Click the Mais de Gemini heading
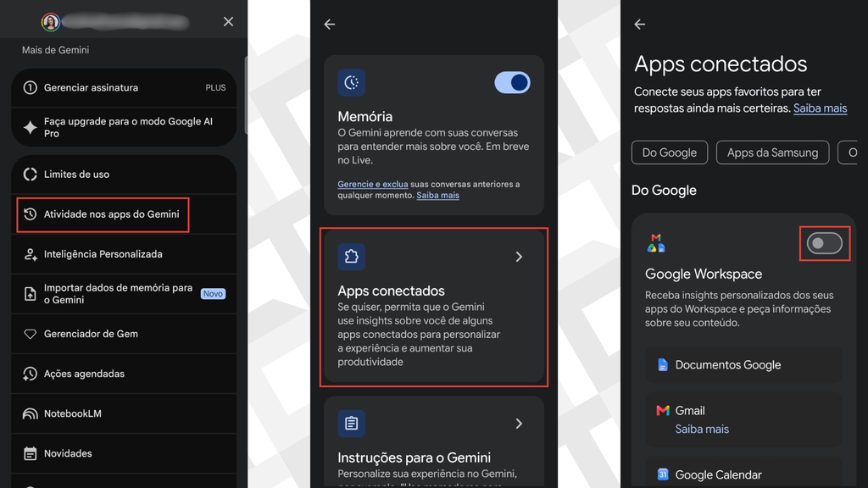Screen dimensions: 868x488 point(55,50)
